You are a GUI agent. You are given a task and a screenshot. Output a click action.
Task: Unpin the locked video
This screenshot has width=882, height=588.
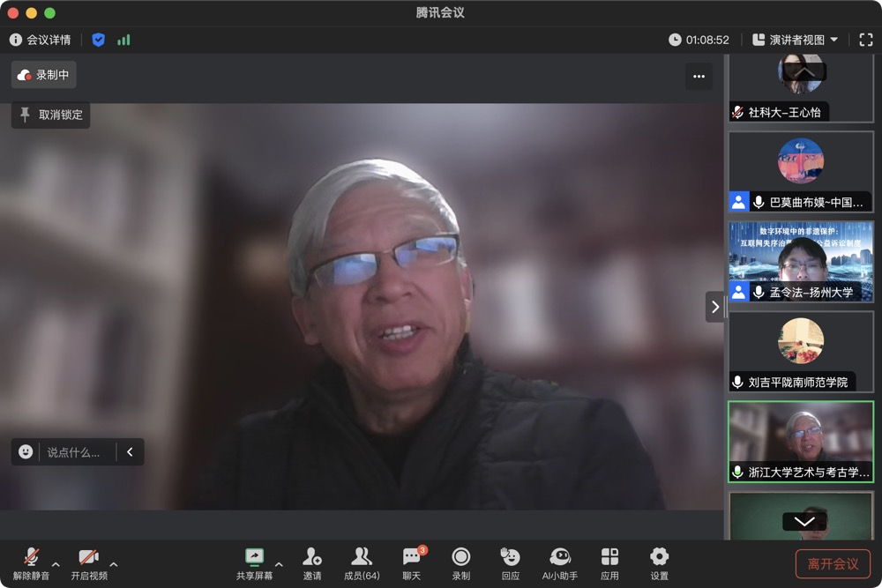(50, 115)
